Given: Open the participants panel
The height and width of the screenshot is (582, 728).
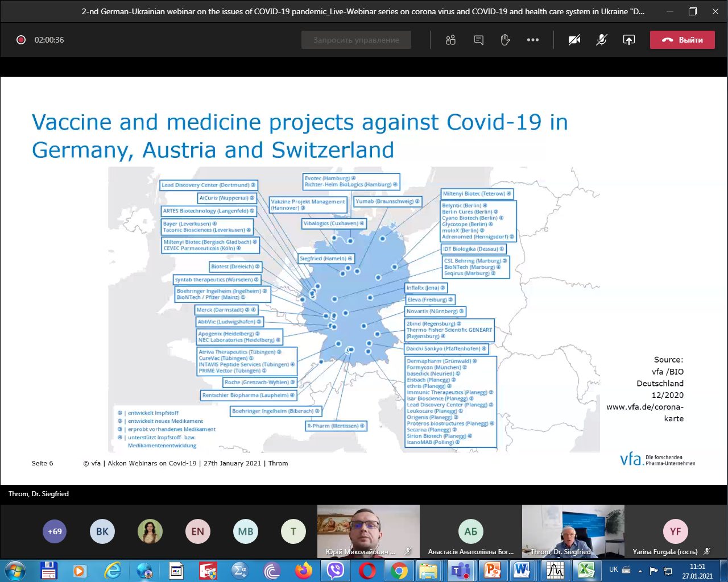Looking at the screenshot, I should point(450,40).
